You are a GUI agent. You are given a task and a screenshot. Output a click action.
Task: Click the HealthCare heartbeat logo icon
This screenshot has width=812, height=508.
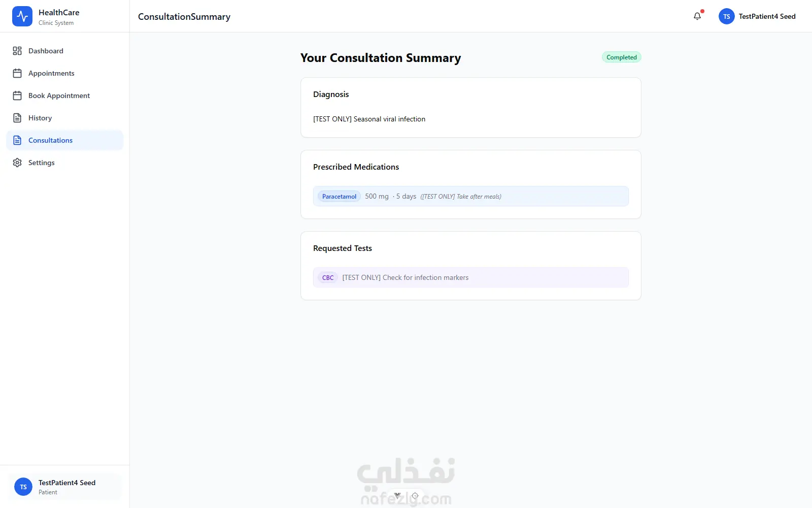[x=22, y=16]
